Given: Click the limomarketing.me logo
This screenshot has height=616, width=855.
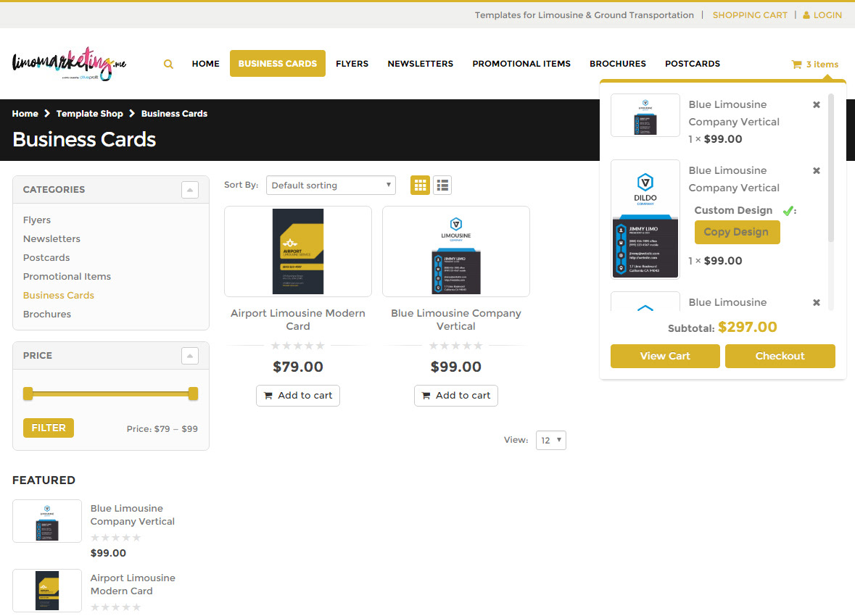Looking at the screenshot, I should pyautogui.click(x=69, y=64).
